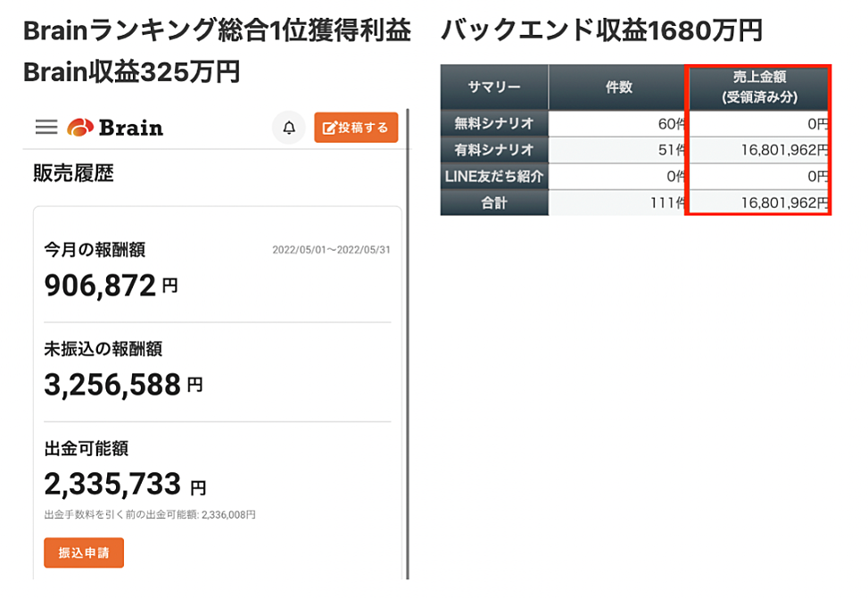This screenshot has height=598, width=868.
Task: Select the LINE友だち紹介 row label
Action: [494, 177]
